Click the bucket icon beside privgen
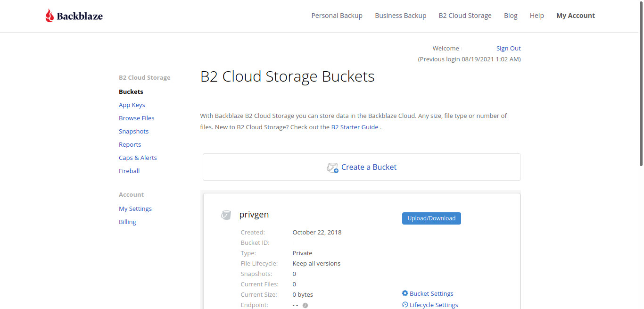644x309 pixels. (x=226, y=215)
